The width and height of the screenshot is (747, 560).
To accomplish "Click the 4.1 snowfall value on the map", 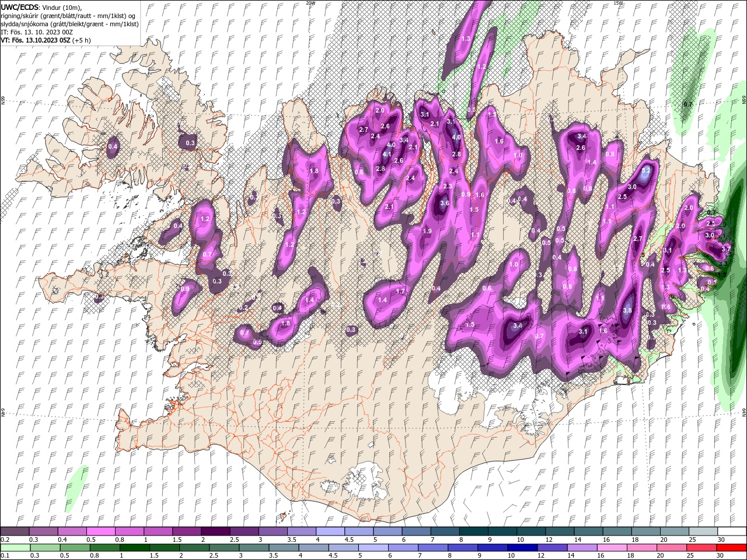I will [x=386, y=155].
